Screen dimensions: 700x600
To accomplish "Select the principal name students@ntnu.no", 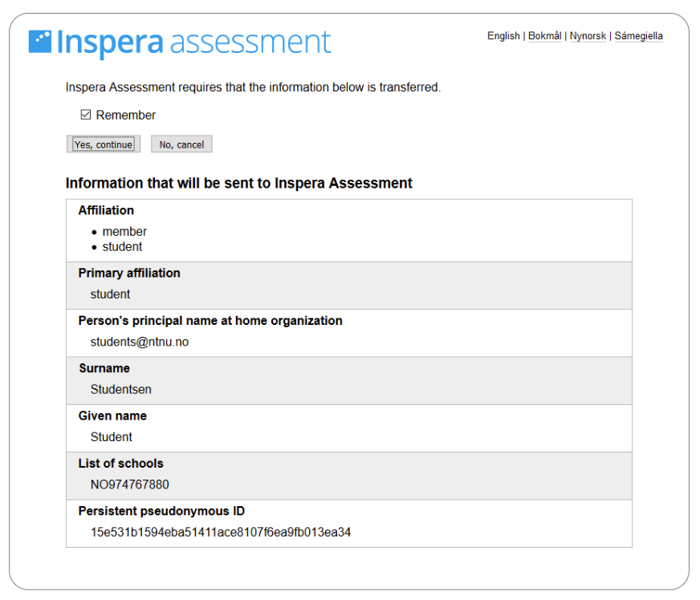I will [140, 343].
